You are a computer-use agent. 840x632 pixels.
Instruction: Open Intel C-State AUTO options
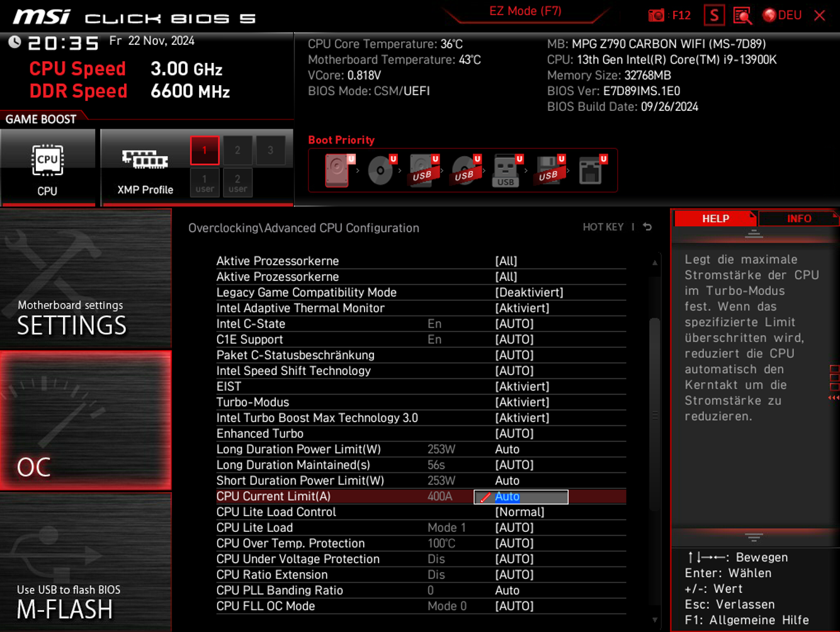click(514, 324)
